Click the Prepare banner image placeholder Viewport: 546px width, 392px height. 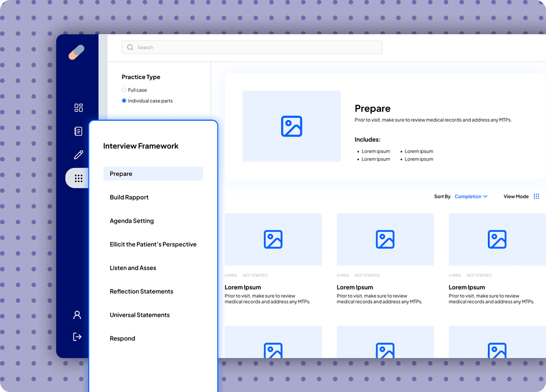[291, 126]
